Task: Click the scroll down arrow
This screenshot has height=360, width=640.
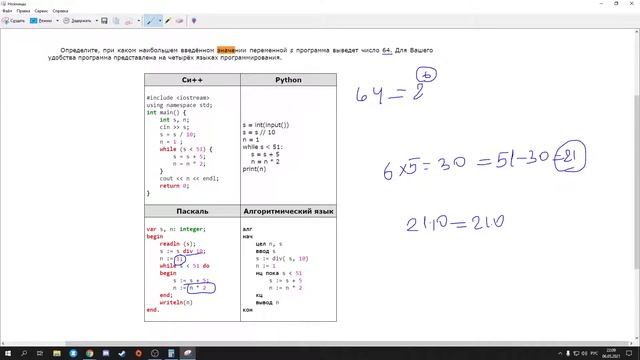Action: click(x=637, y=338)
